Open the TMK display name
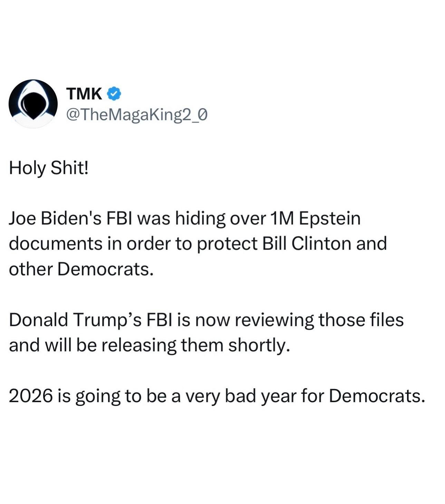 point(84,94)
